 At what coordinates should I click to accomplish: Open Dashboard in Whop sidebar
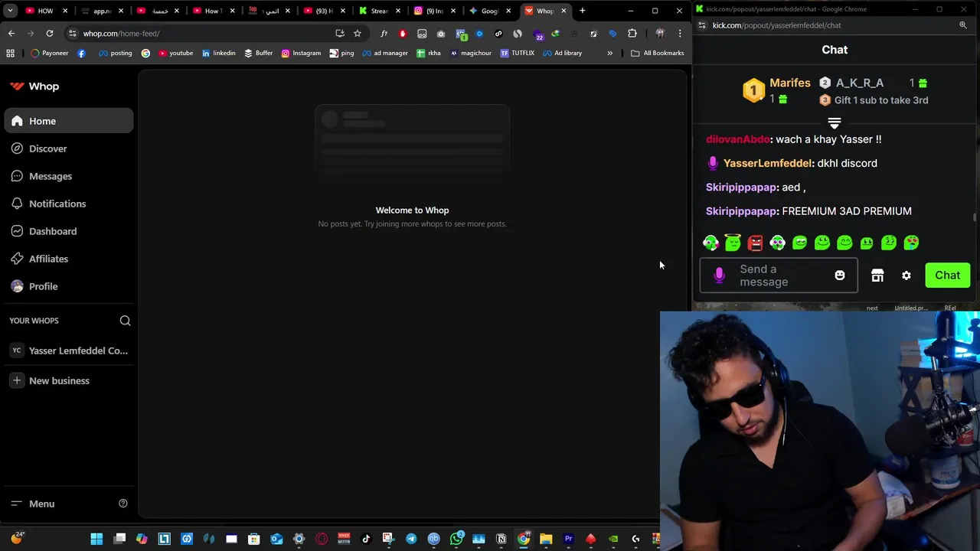tap(69, 231)
